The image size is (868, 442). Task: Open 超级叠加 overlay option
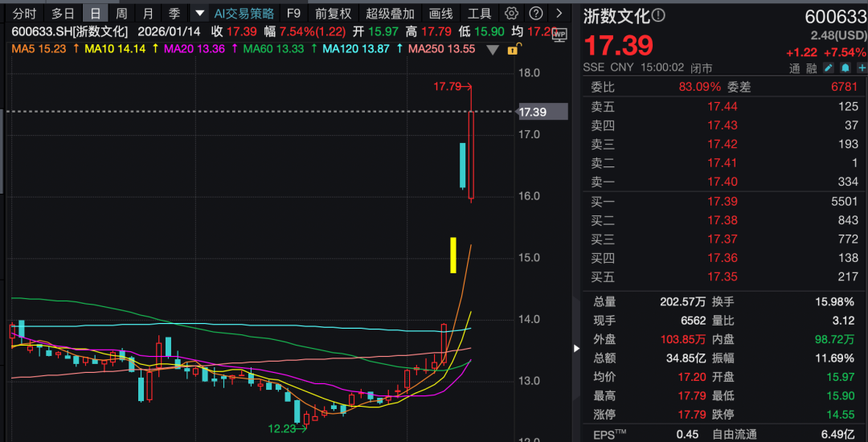(x=391, y=14)
